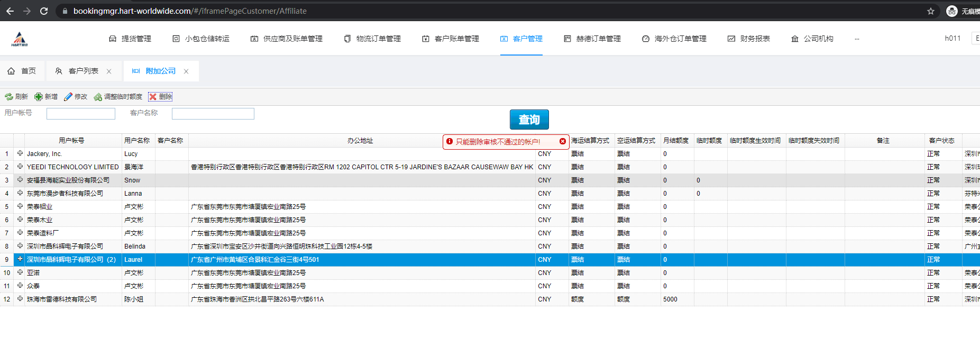Reload the page in the browser
The height and width of the screenshot is (338, 980).
tap(44, 11)
